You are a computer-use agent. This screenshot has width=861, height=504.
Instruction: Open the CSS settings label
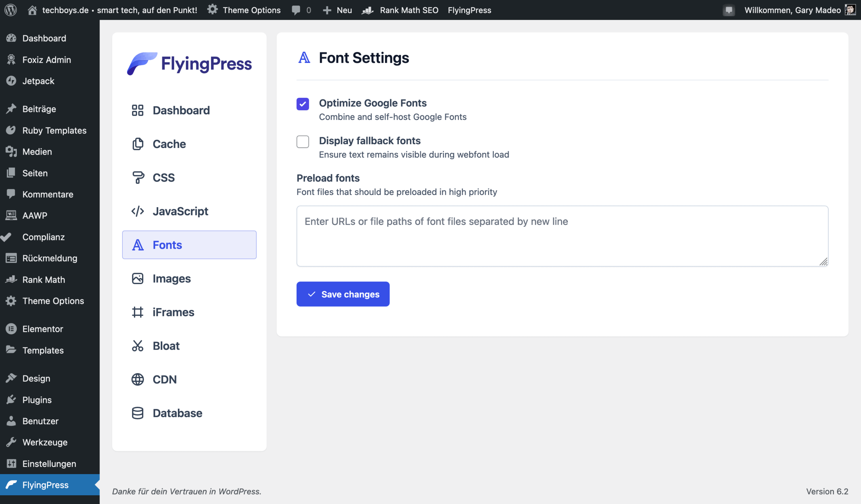164,178
